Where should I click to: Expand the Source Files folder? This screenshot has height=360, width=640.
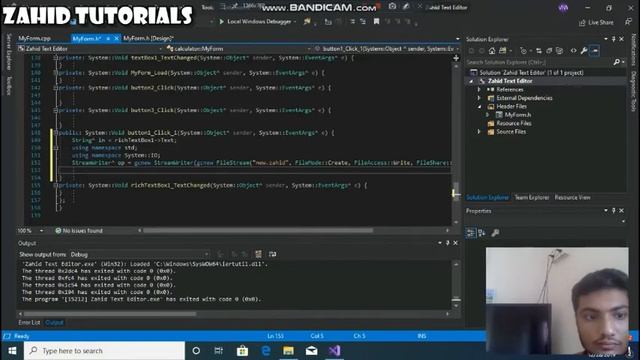(479, 132)
